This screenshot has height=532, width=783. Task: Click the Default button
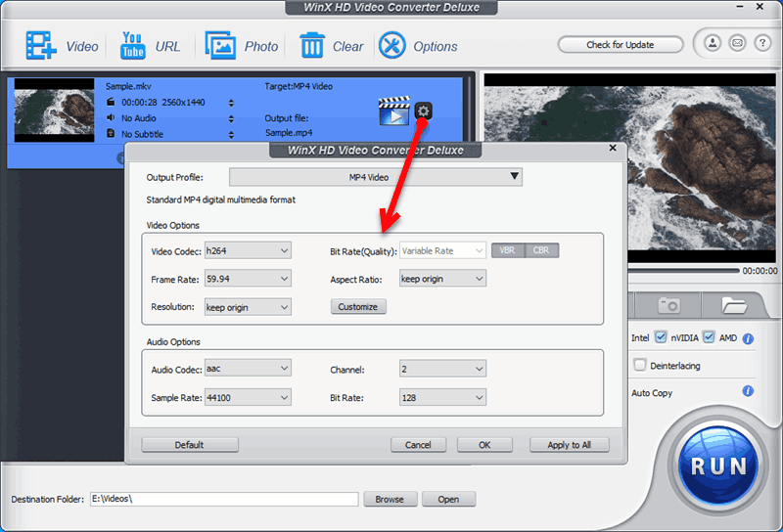tap(189, 445)
